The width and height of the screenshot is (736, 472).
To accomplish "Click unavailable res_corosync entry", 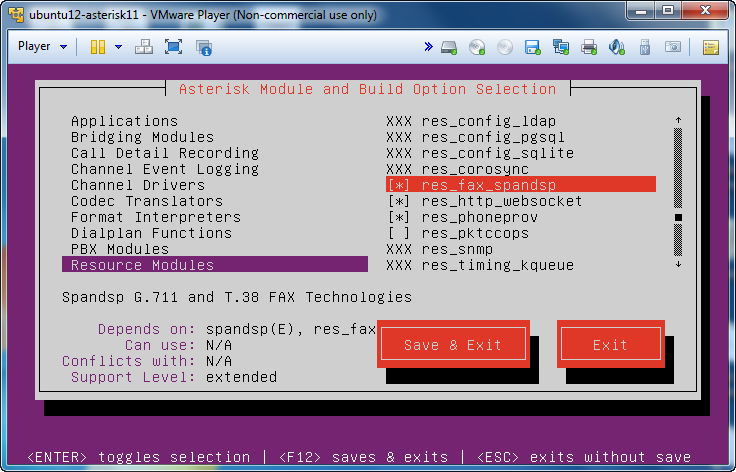I will tap(457, 169).
